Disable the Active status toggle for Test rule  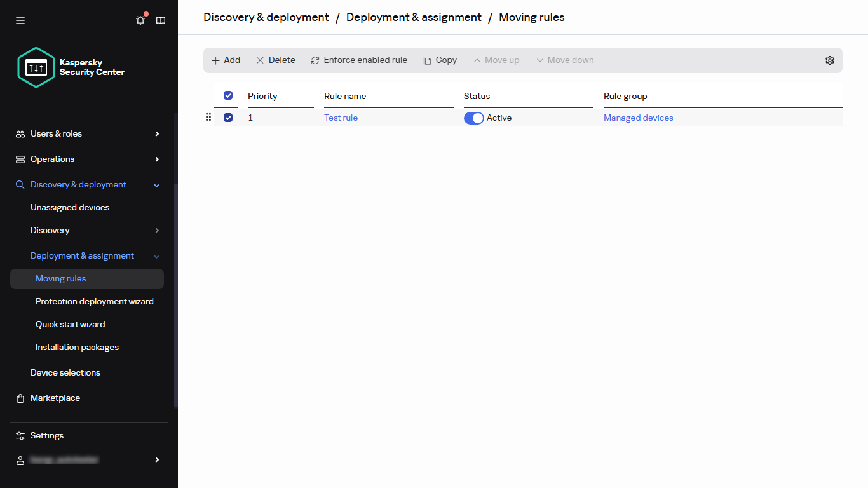coord(473,118)
